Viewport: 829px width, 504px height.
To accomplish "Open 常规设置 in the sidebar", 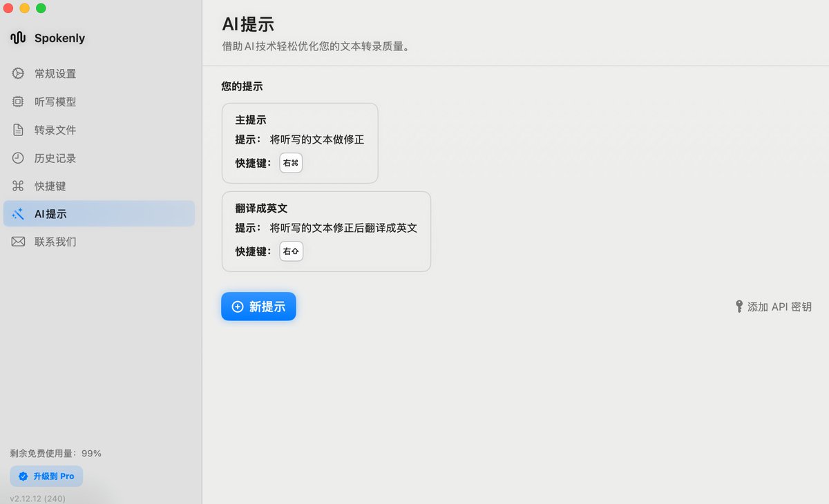I will (99, 74).
